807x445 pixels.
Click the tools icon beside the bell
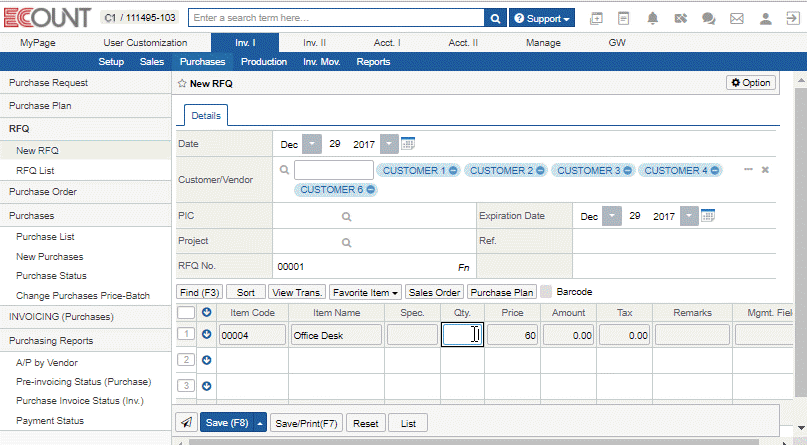[680, 19]
